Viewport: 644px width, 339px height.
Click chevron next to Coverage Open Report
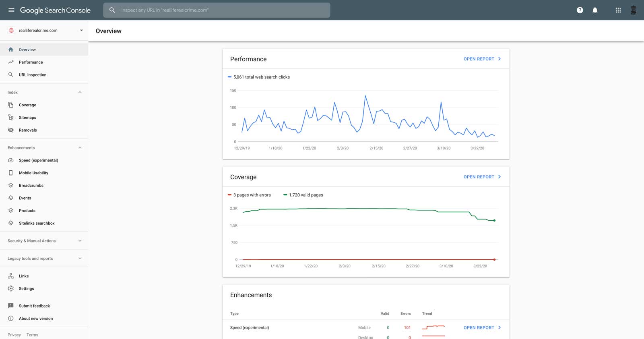tap(500, 177)
